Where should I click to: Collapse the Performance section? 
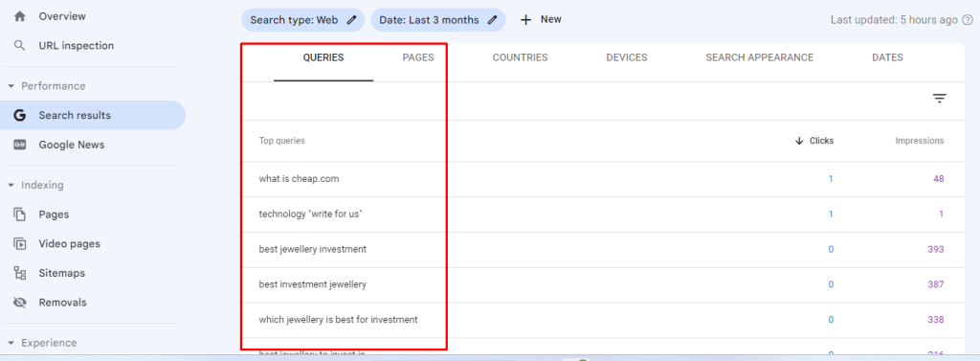[x=11, y=86]
